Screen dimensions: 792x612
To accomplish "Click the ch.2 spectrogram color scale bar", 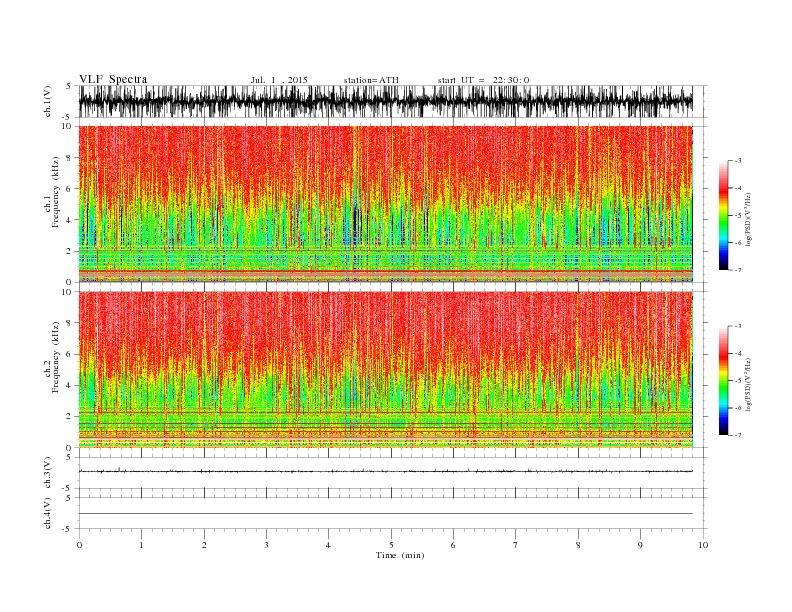I will [723, 380].
